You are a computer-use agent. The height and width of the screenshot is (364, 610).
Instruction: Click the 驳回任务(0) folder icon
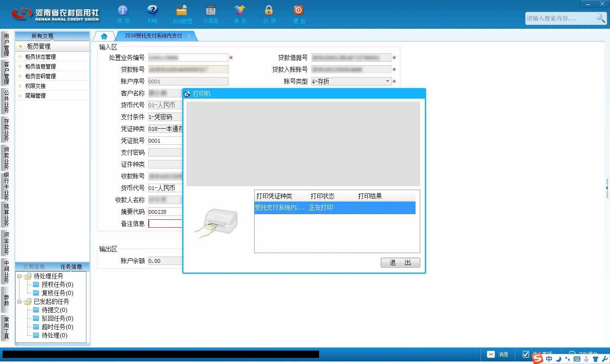click(x=36, y=318)
